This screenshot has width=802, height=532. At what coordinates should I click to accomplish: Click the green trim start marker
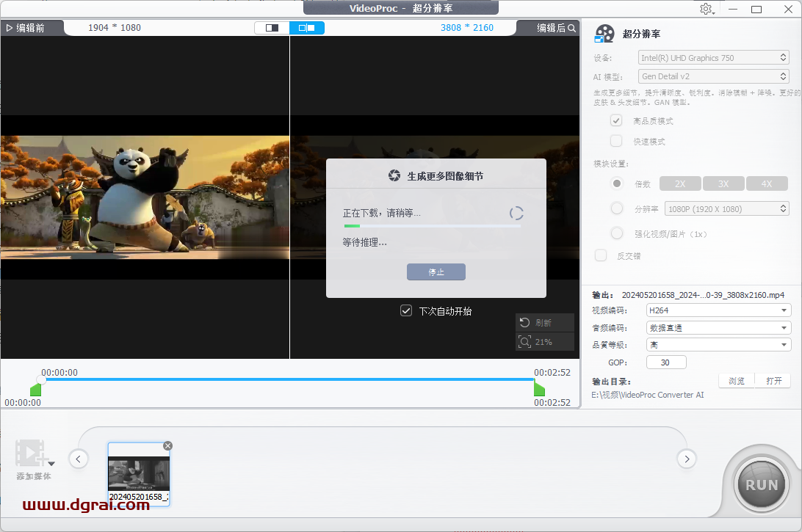tap(35, 390)
